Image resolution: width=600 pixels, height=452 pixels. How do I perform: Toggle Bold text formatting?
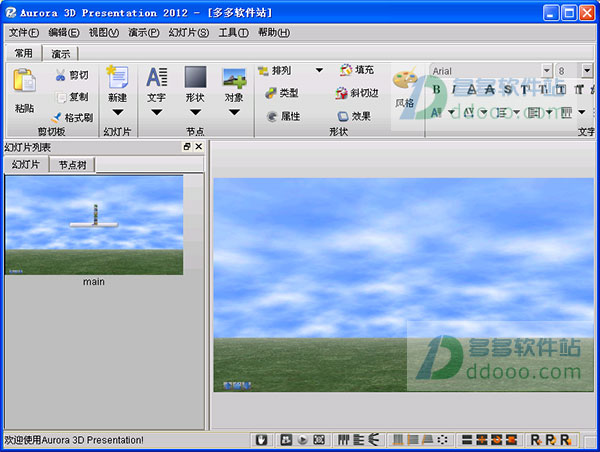(x=436, y=90)
